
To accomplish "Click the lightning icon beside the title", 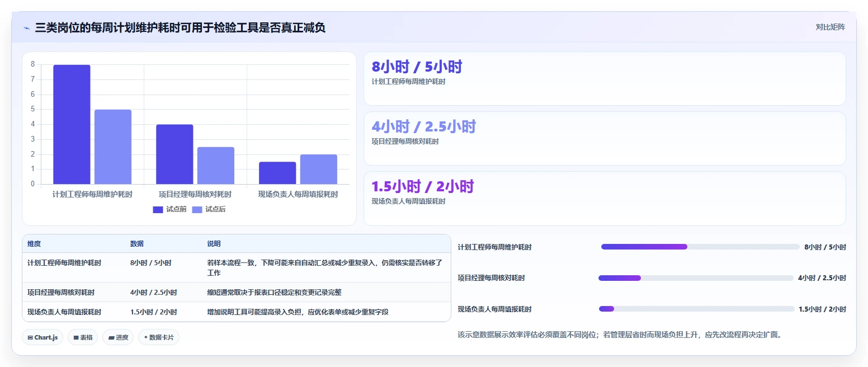I will pos(26,28).
